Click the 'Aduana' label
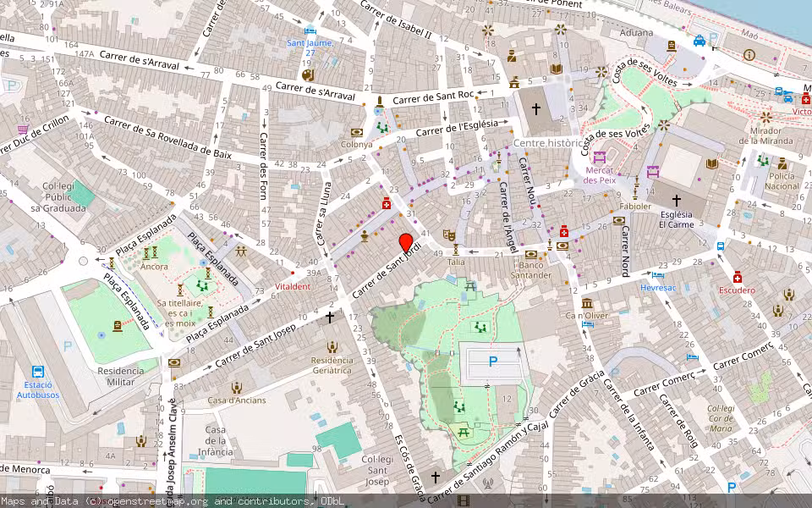 [x=636, y=32]
